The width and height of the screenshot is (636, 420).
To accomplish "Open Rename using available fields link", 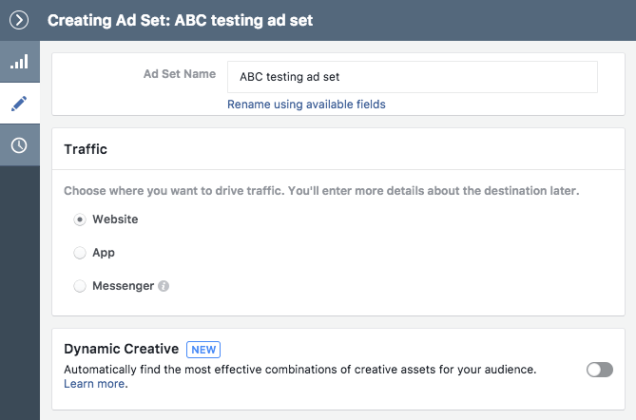I will (x=306, y=104).
